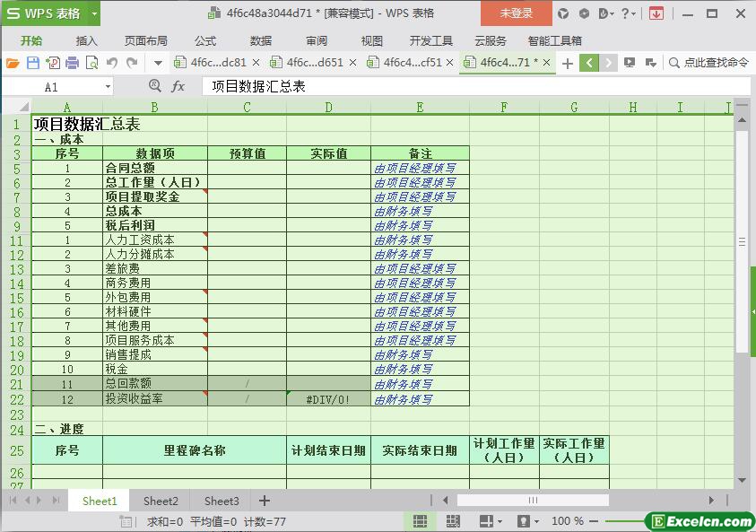
Task: Switch to normal view in status bar
Action: coord(420,521)
